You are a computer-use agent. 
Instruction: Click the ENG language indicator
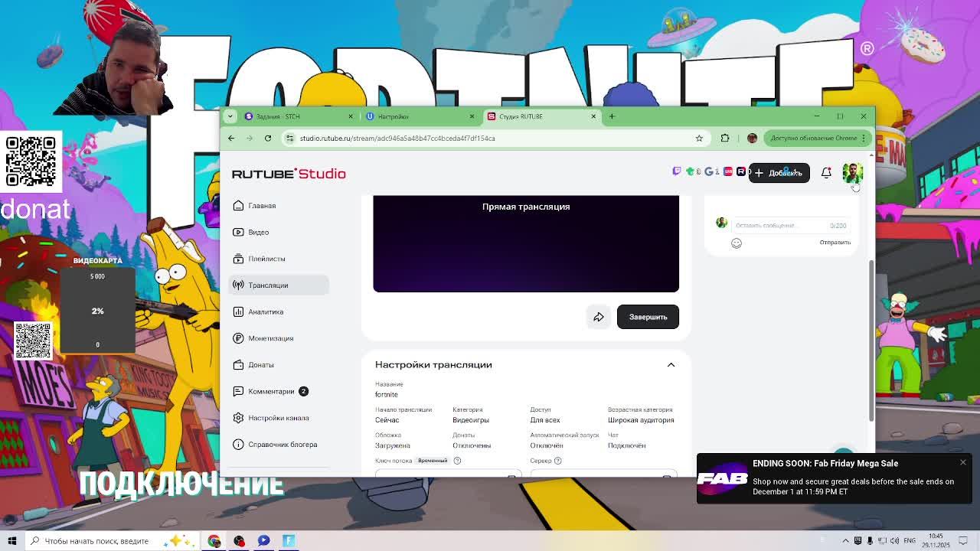[x=910, y=541]
